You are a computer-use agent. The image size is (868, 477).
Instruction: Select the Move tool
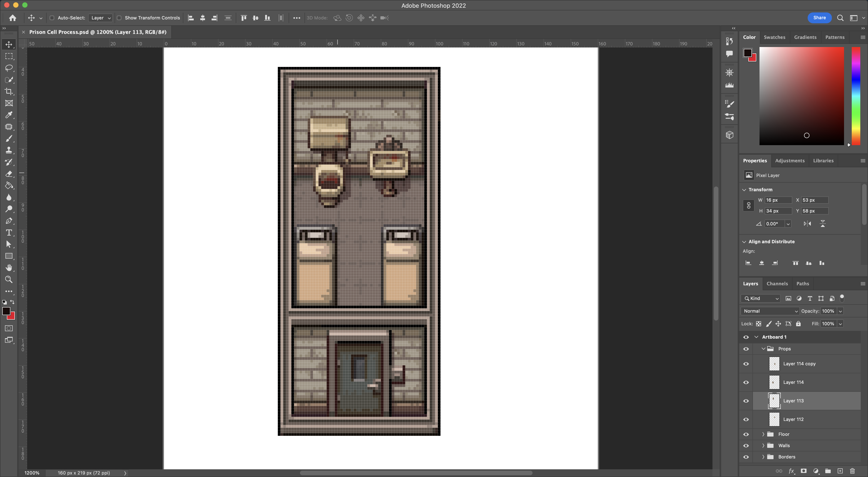(9, 45)
